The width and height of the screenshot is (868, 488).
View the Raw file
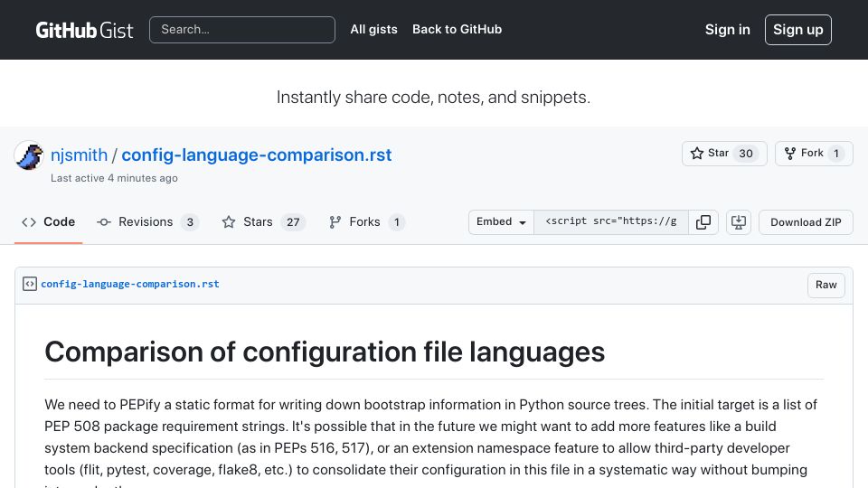click(x=826, y=285)
